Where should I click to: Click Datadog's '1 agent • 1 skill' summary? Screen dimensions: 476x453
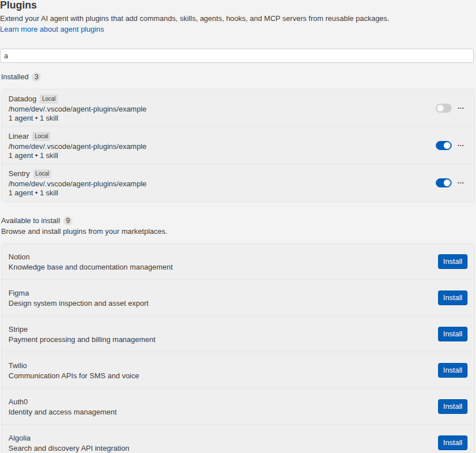tap(33, 118)
